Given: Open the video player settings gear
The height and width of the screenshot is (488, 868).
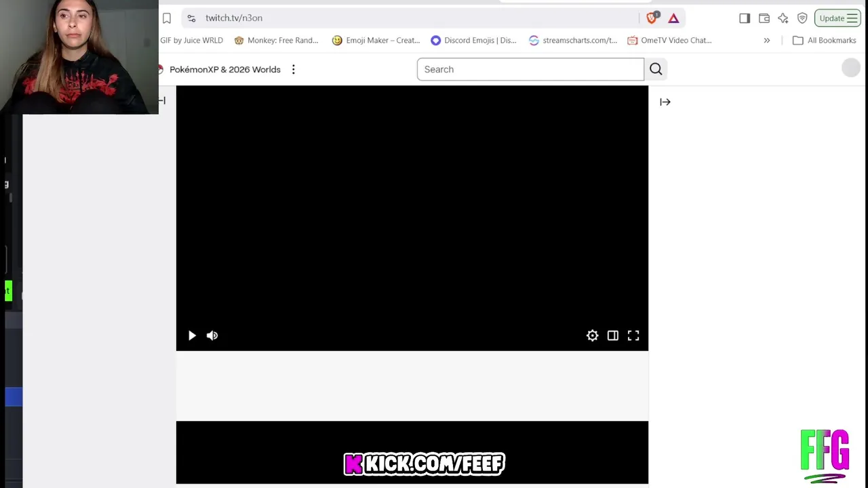Looking at the screenshot, I should (x=593, y=335).
